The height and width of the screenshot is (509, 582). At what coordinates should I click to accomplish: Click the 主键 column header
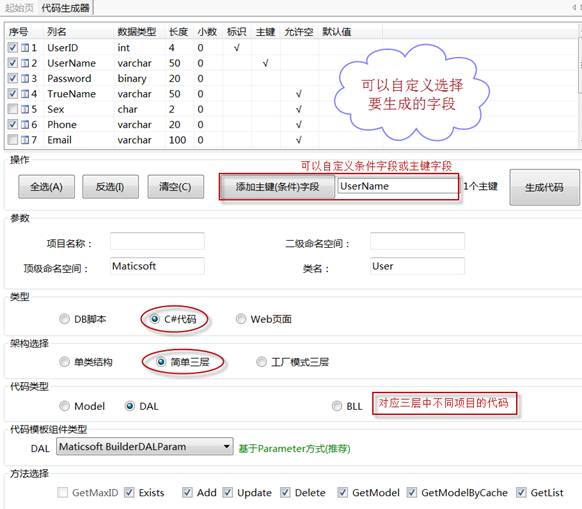(265, 32)
